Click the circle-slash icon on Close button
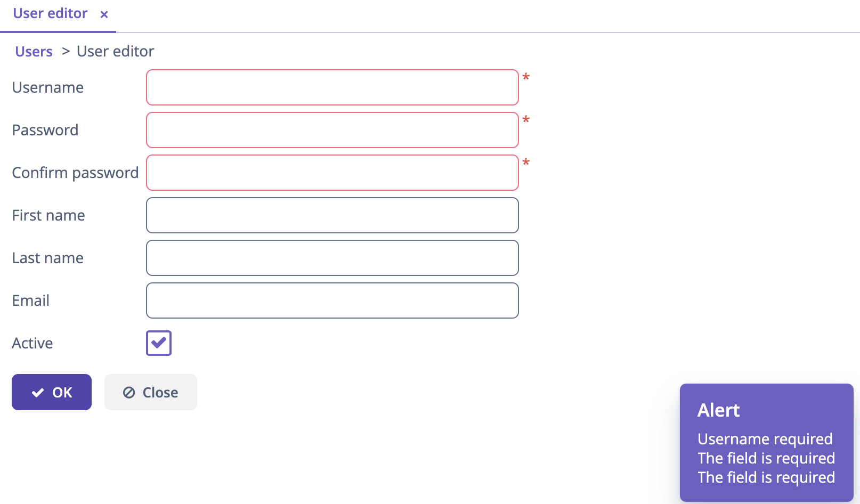This screenshot has height=504, width=860. (128, 392)
